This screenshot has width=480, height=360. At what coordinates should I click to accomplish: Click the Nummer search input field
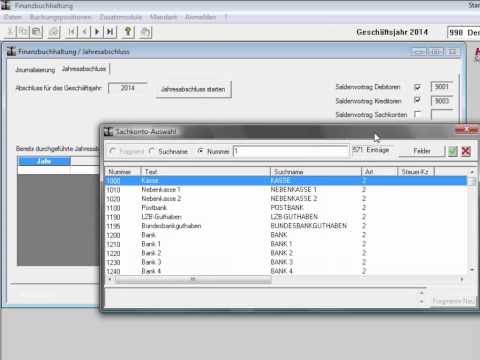point(291,152)
